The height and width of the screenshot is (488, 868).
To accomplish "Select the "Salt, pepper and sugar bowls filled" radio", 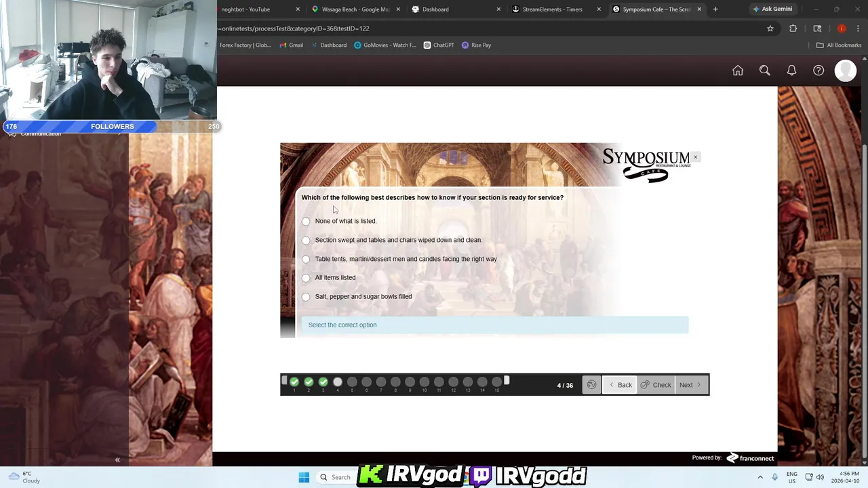I will pyautogui.click(x=306, y=297).
